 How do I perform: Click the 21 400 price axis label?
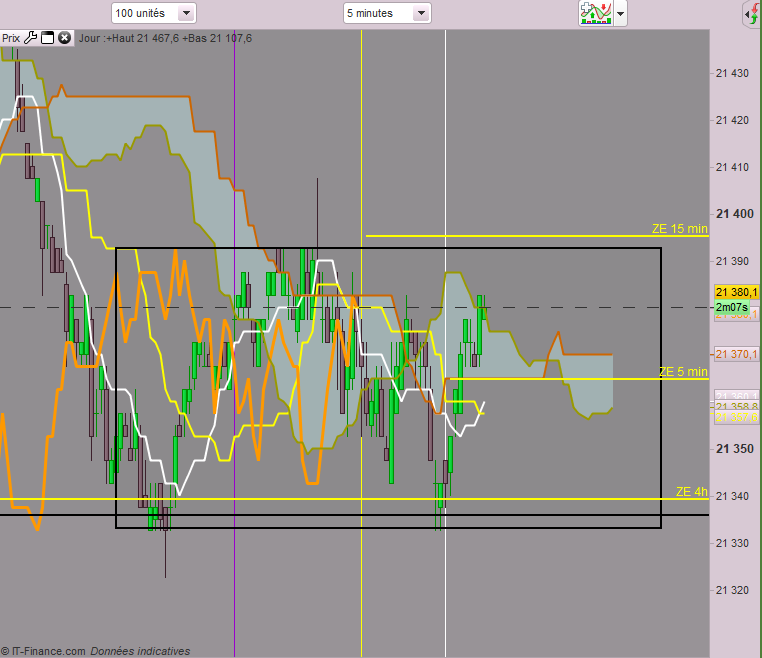[x=734, y=214]
